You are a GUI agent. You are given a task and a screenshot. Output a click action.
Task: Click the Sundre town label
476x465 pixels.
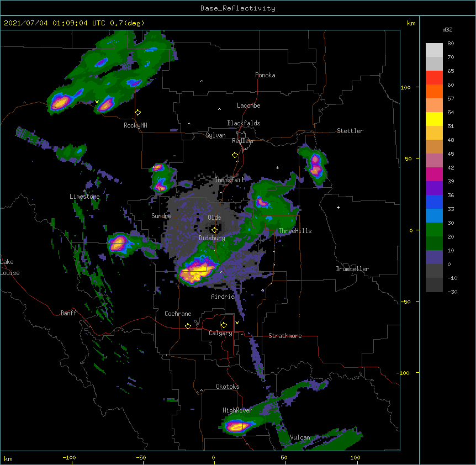pyautogui.click(x=161, y=216)
